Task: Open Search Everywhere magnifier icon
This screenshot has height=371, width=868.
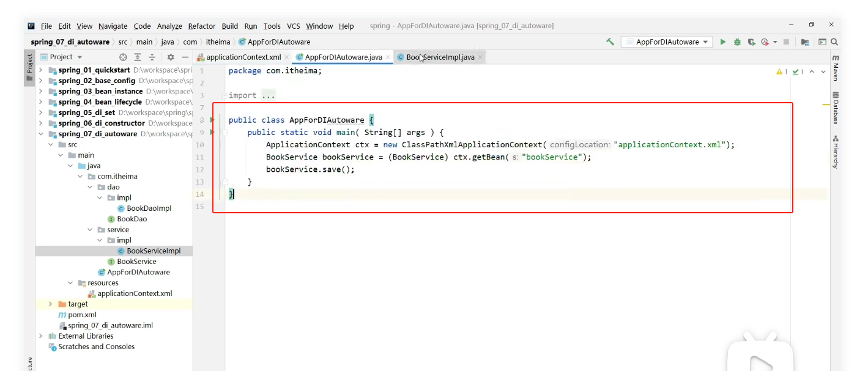Action: point(834,42)
